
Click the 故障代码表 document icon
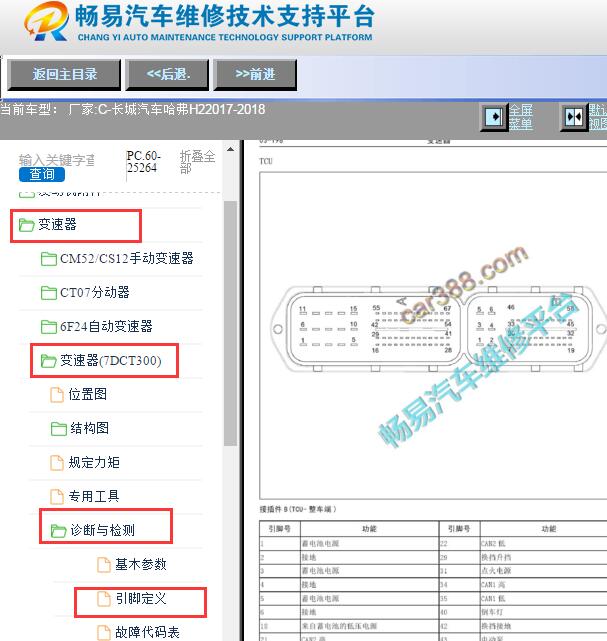(x=104, y=633)
